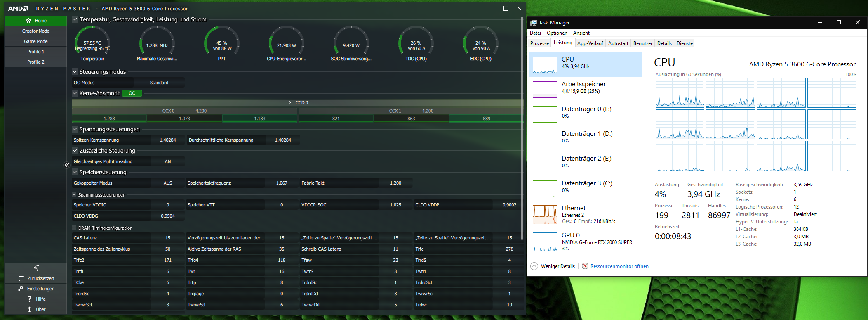This screenshot has height=320, width=868.
Task: Open Einstellungen settings in Ryzen Master
Action: [x=36, y=289]
